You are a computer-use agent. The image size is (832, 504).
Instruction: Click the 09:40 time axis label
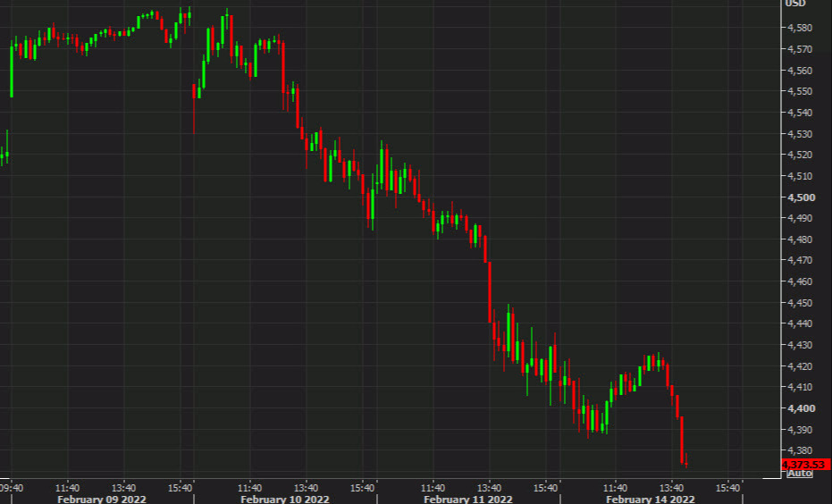click(x=11, y=488)
